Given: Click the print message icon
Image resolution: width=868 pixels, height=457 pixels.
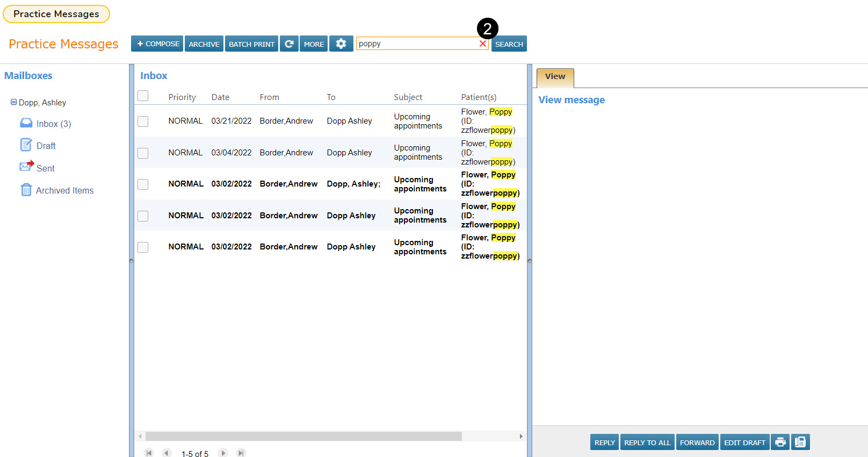Looking at the screenshot, I should 780,442.
